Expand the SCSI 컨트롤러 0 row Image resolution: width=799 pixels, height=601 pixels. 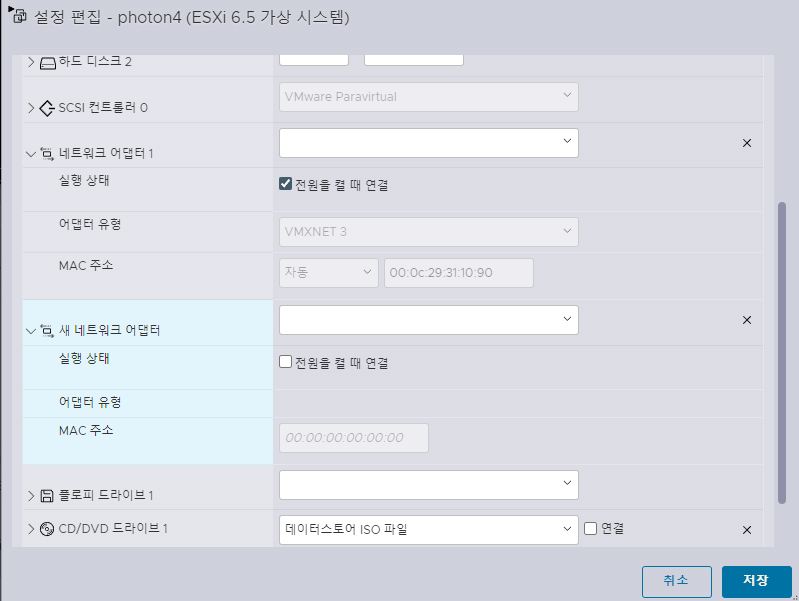[31, 108]
